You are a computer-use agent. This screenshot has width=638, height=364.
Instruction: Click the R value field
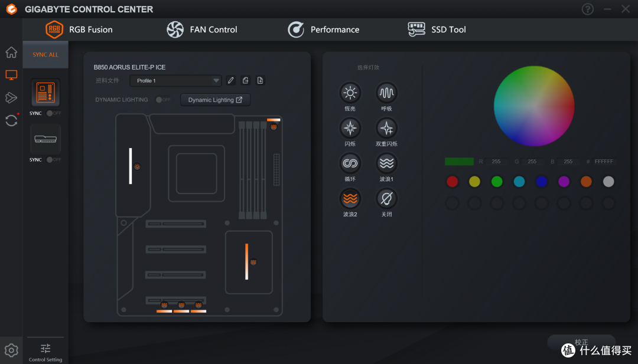tap(496, 161)
